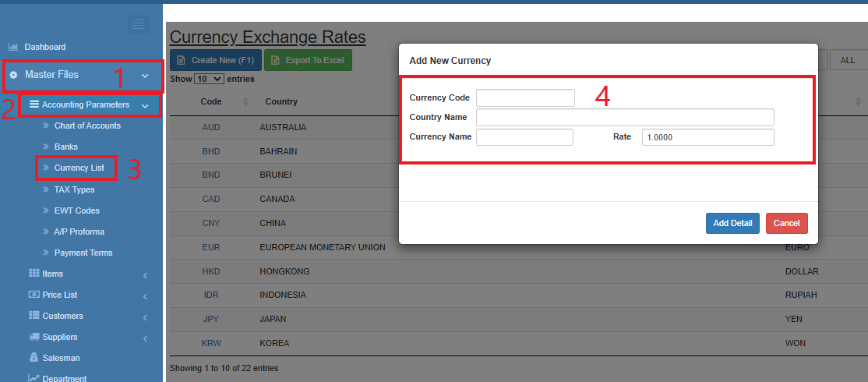Open the Salesman page

pos(61,358)
